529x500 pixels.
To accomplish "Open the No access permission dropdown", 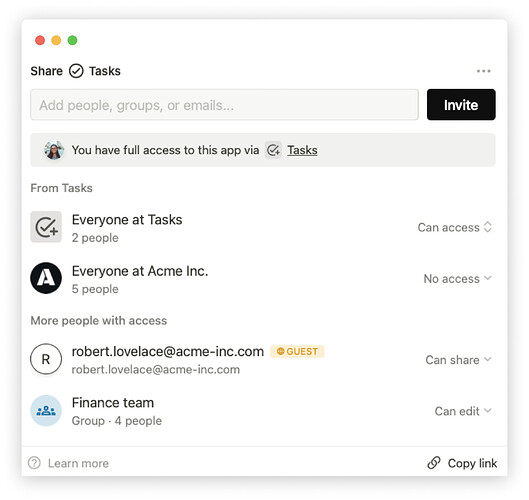I will (x=457, y=279).
